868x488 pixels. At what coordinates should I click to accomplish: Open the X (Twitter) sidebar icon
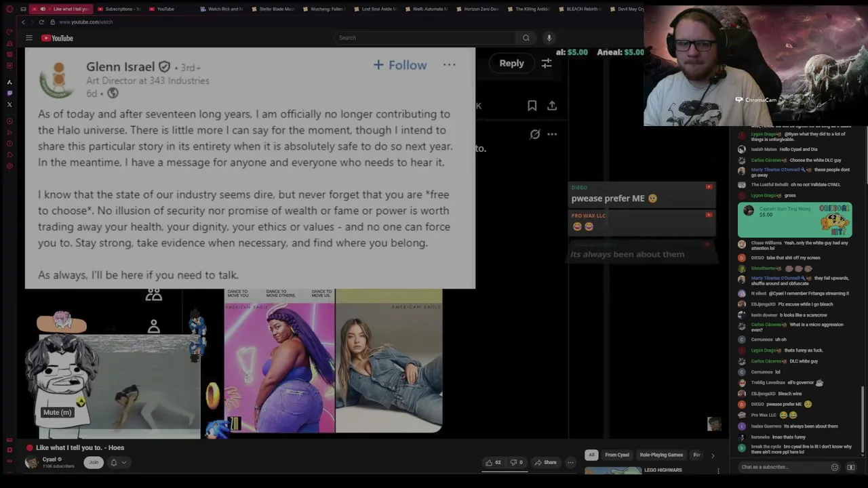point(9,104)
